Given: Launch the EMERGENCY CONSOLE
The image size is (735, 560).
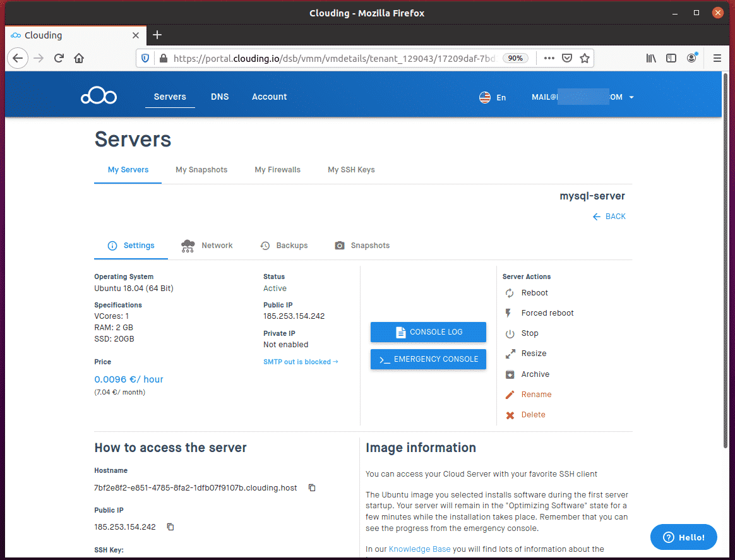Looking at the screenshot, I should tap(428, 359).
